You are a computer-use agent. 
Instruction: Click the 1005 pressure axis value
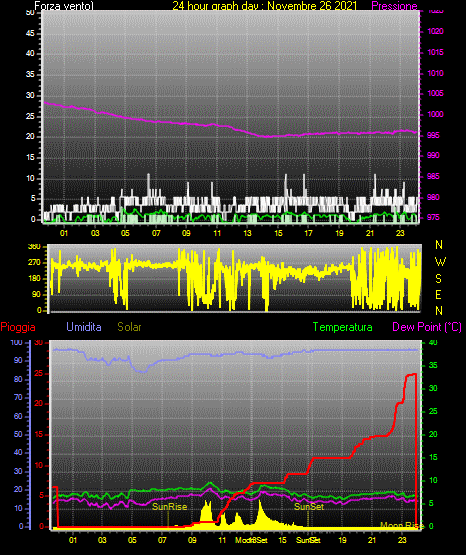(435, 93)
